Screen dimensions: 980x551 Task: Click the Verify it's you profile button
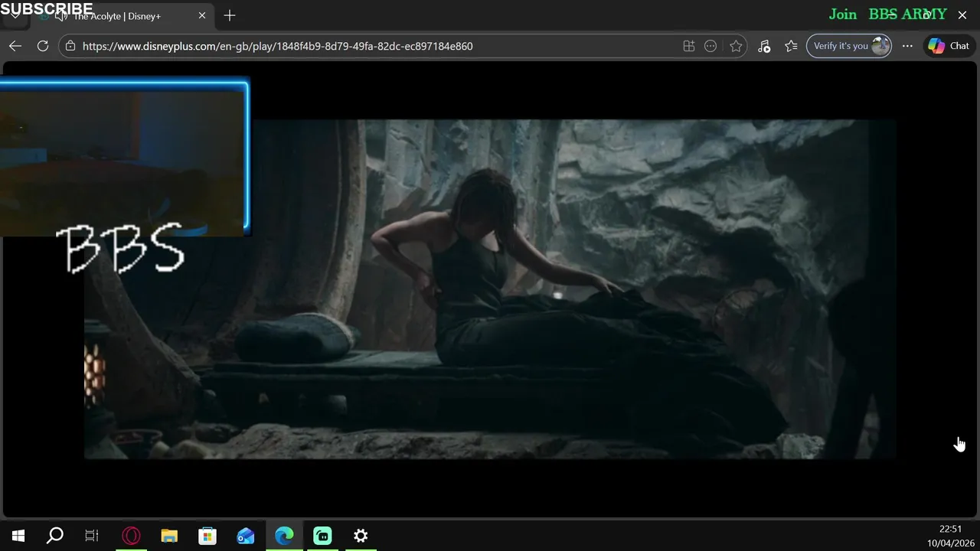[x=849, y=46]
